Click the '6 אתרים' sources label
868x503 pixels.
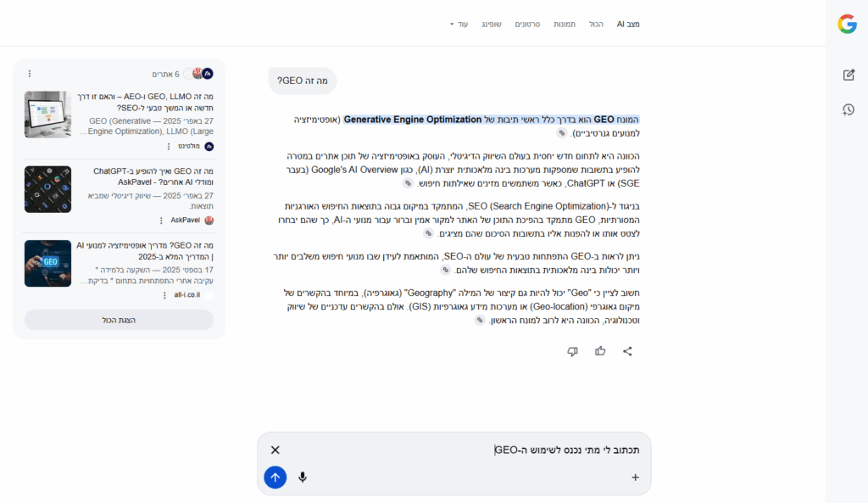click(166, 75)
